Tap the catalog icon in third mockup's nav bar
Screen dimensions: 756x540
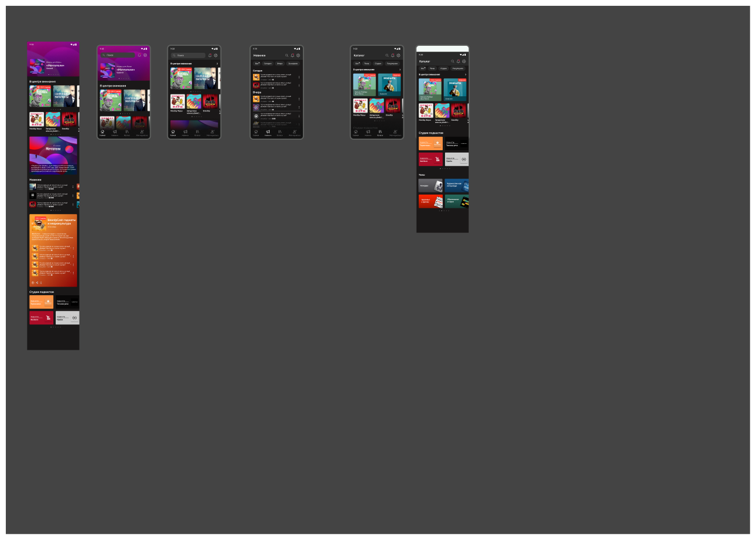pyautogui.click(x=197, y=132)
